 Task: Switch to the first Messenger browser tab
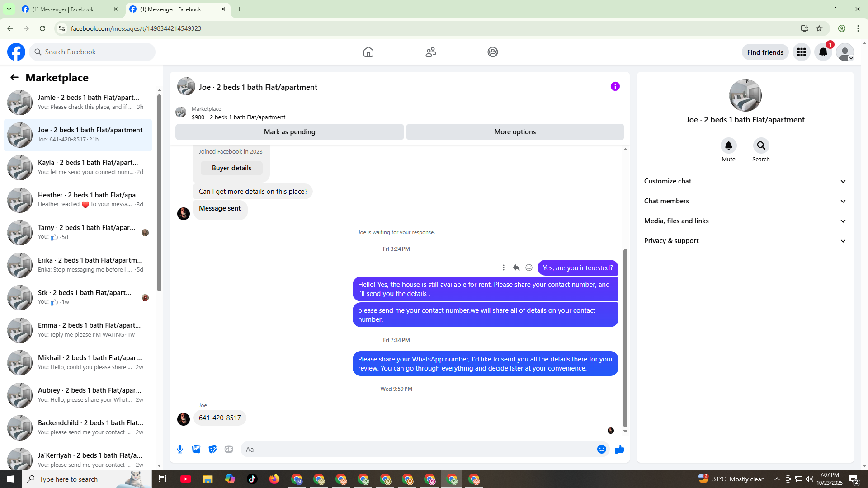point(68,9)
